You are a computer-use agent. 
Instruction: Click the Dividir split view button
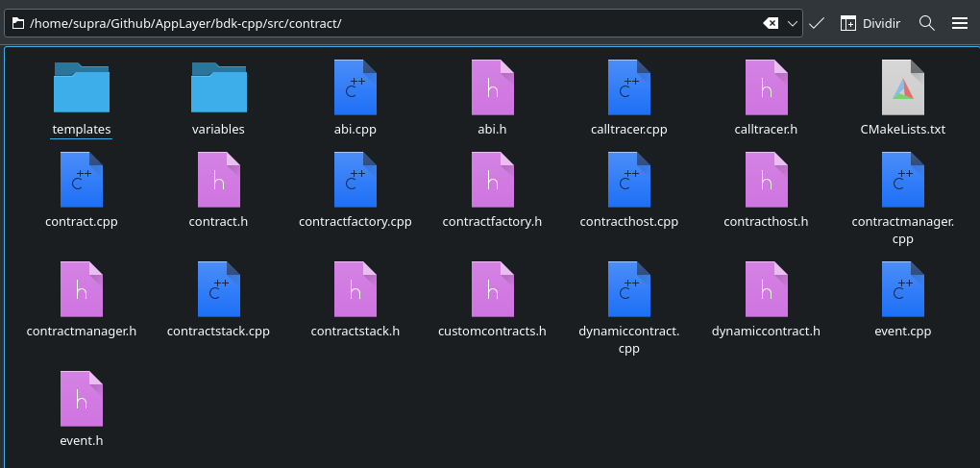click(870, 24)
